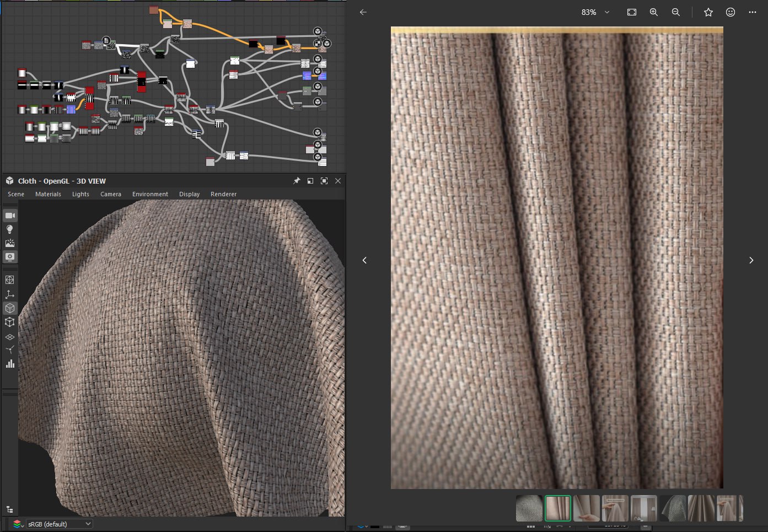Click the topmost output node badge at graph right
The width and height of the screenshot is (768, 532).
pos(318,31)
